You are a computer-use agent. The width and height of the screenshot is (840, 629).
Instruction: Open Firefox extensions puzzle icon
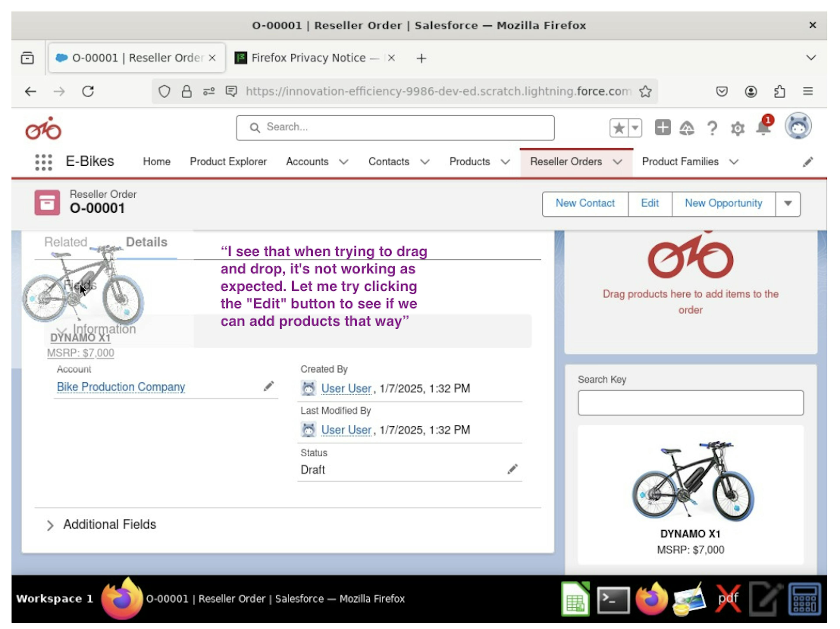(x=779, y=91)
